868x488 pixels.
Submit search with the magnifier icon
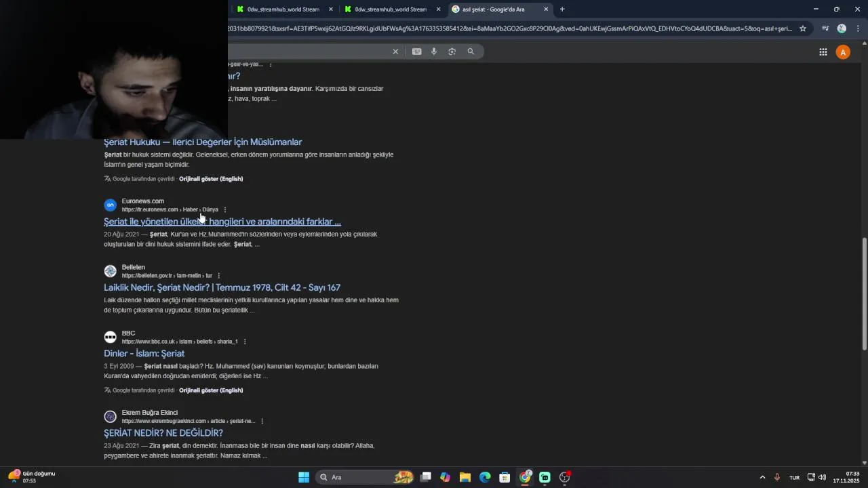coord(471,52)
